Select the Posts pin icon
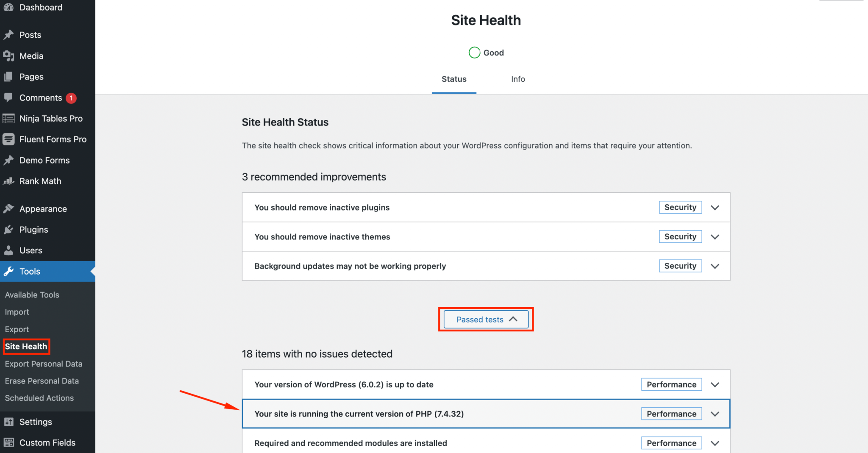This screenshot has height=453, width=868. point(8,34)
